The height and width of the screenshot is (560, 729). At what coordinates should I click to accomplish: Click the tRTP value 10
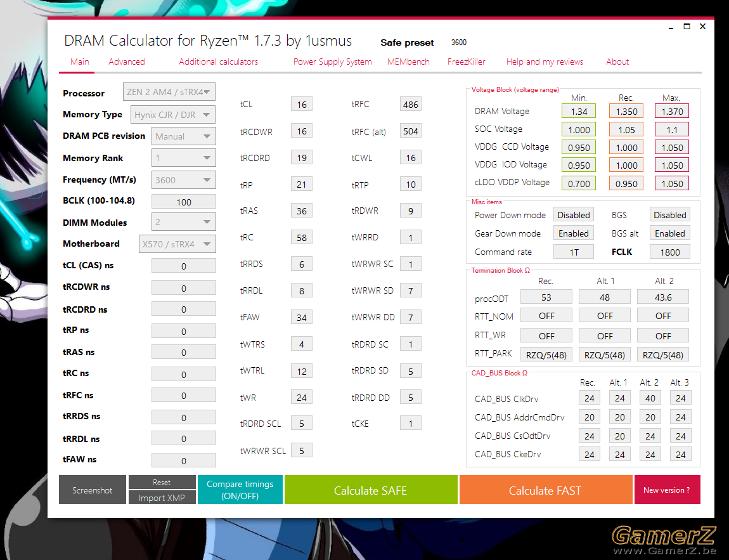tap(411, 184)
